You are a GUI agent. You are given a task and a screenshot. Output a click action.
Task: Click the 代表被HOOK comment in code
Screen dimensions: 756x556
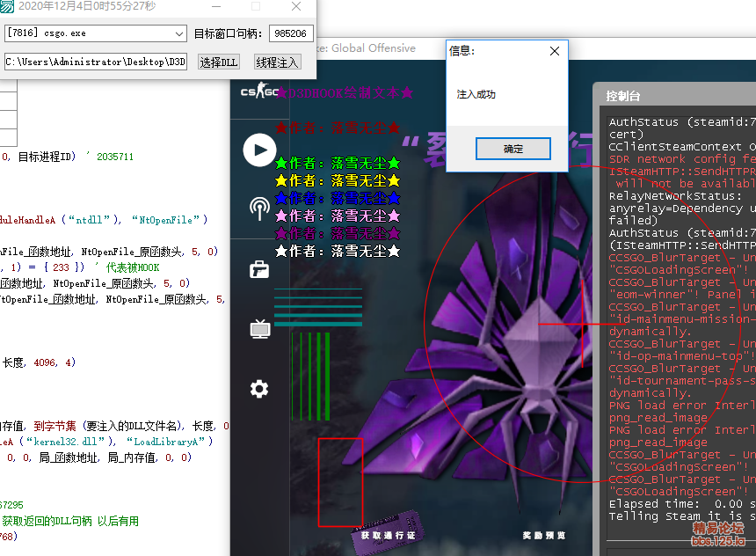(133, 267)
